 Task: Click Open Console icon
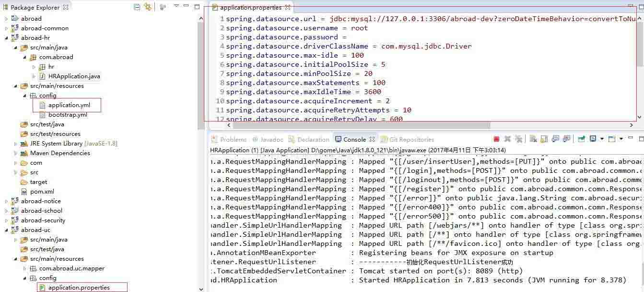pyautogui.click(x=611, y=139)
